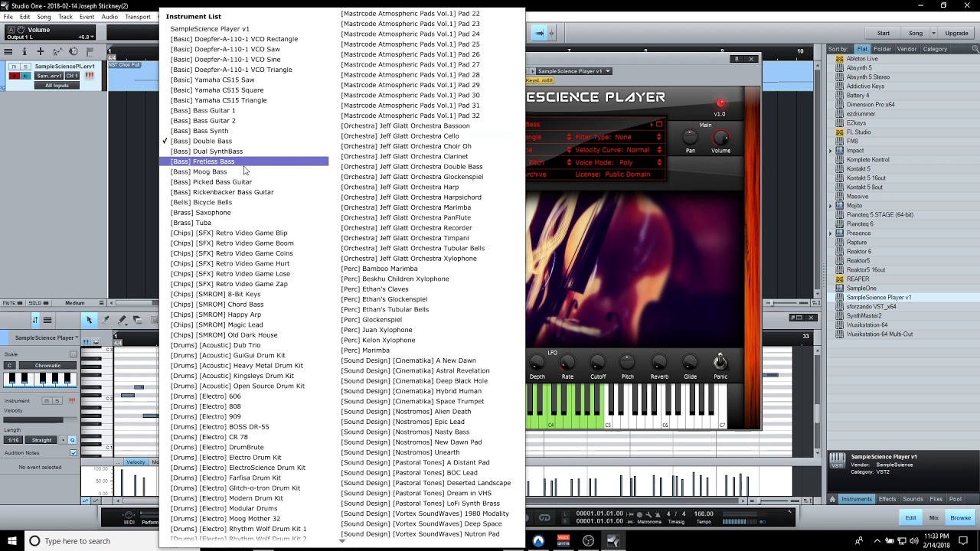Screen dimensions: 980x551
Task: Toggle the autoscroll arrow icon in toolbar
Action: click(540, 33)
